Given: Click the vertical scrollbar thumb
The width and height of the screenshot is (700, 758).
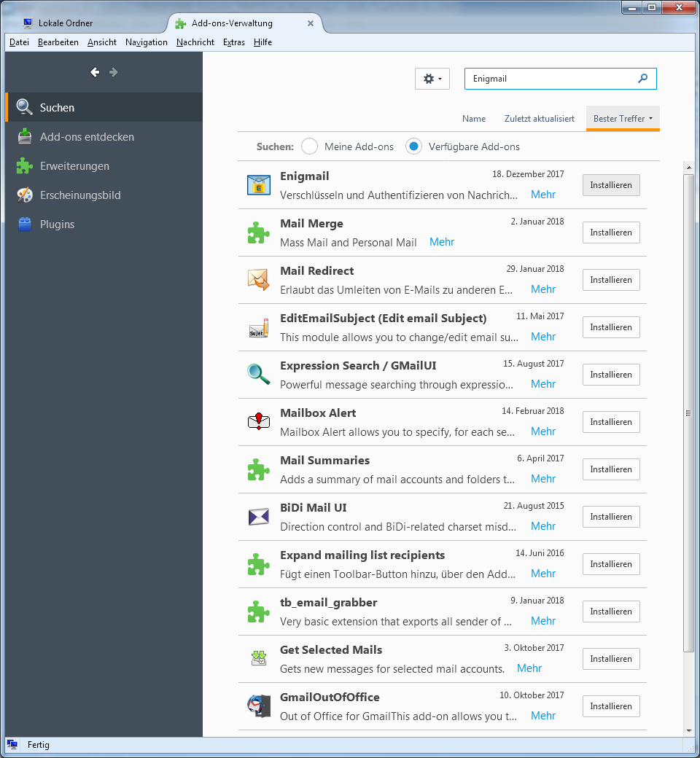Looking at the screenshot, I should point(688,413).
